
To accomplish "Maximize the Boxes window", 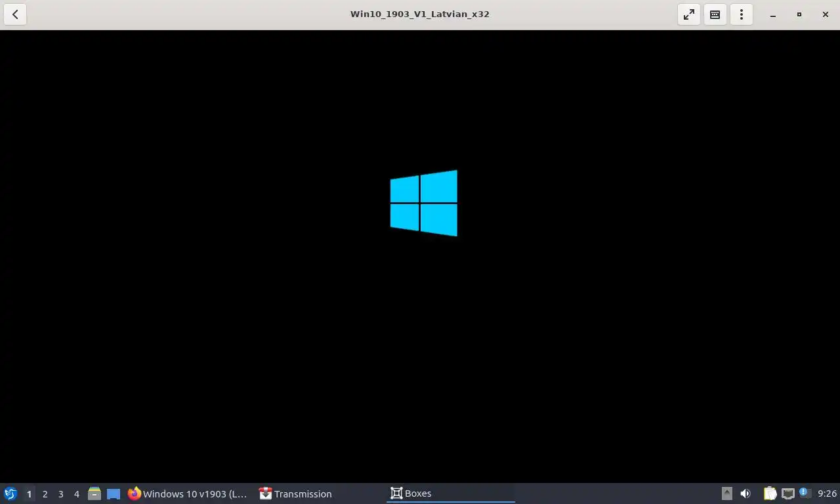I will pos(799,14).
